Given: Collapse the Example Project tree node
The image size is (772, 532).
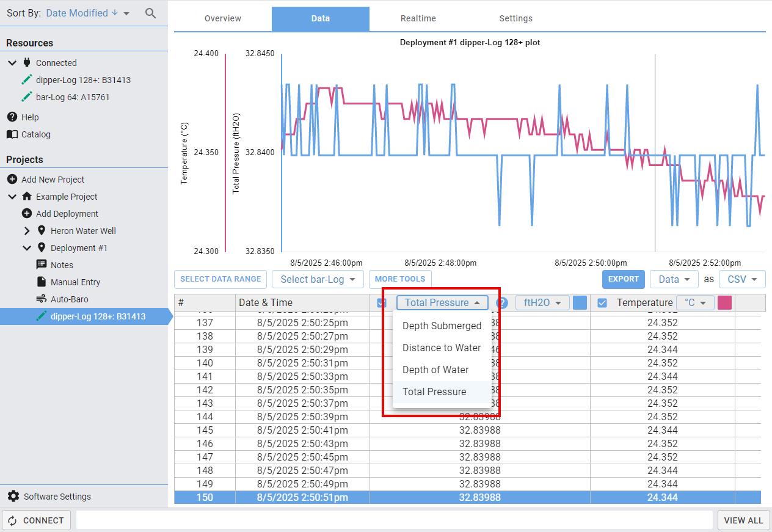Looking at the screenshot, I should coord(12,196).
